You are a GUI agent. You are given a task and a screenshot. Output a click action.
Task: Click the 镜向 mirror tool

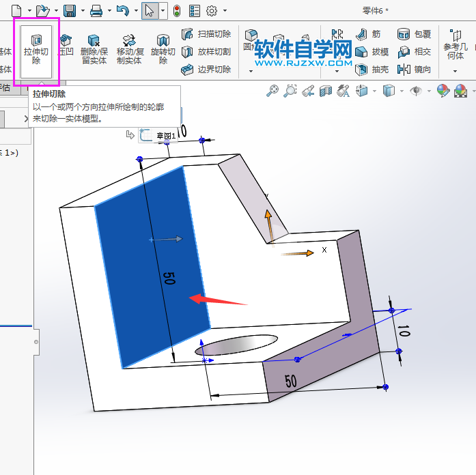pos(414,70)
